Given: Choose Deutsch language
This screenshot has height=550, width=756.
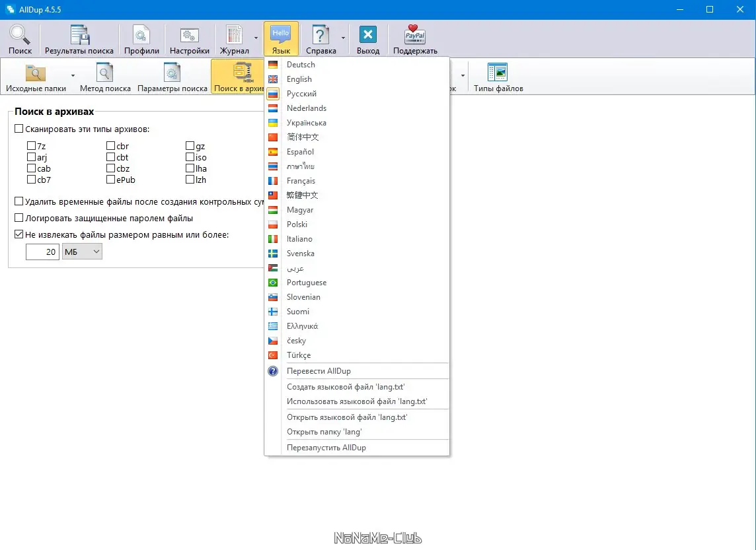Looking at the screenshot, I should coord(301,65).
